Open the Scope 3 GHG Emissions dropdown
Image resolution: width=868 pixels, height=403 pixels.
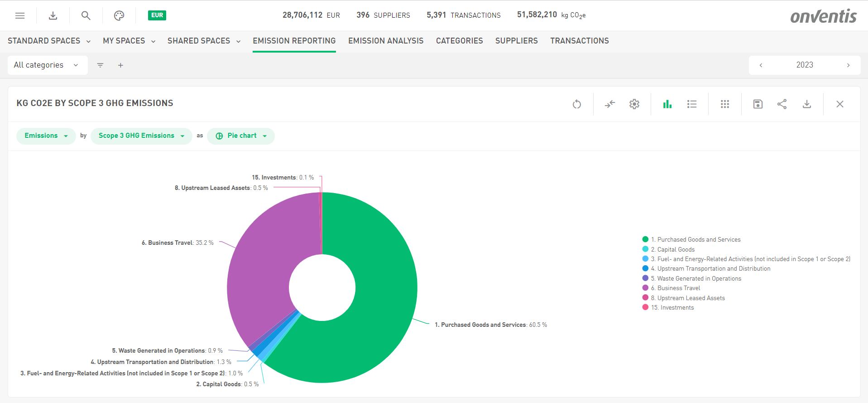tap(141, 136)
